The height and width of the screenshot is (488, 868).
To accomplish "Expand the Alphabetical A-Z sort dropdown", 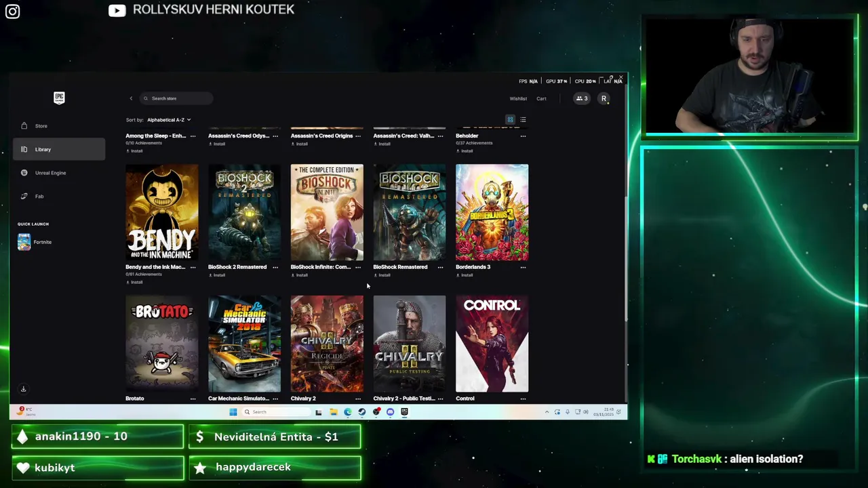I will 169,120.
